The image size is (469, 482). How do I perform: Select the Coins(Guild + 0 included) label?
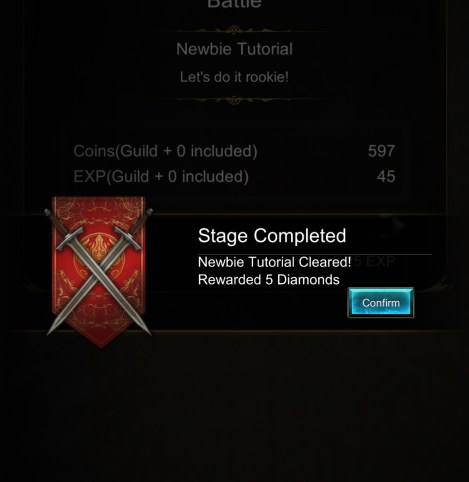click(165, 151)
